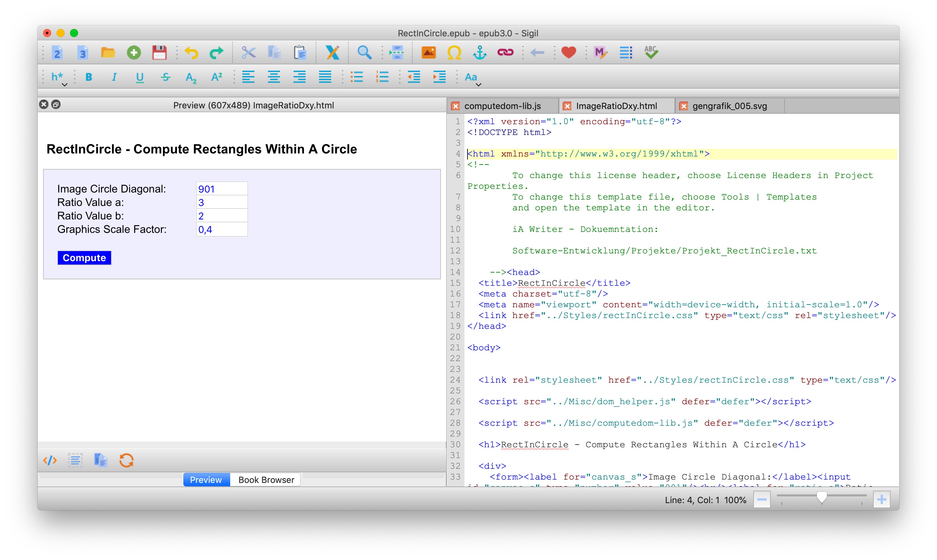The height and width of the screenshot is (560, 937).
Task: Generate table of contents icon
Action: [626, 53]
